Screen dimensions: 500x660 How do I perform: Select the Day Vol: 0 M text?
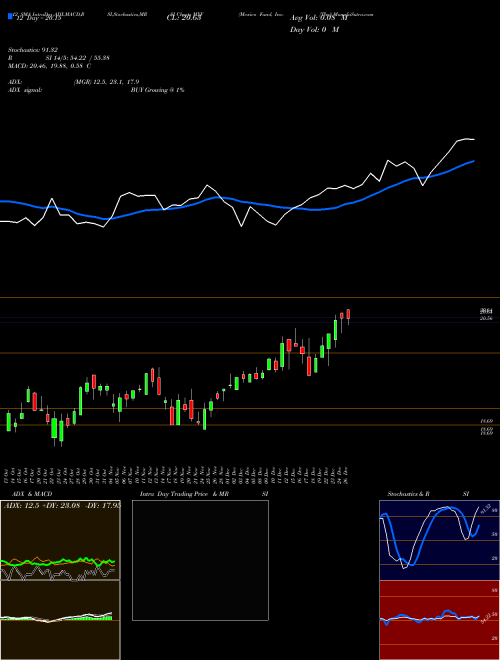[x=314, y=29]
